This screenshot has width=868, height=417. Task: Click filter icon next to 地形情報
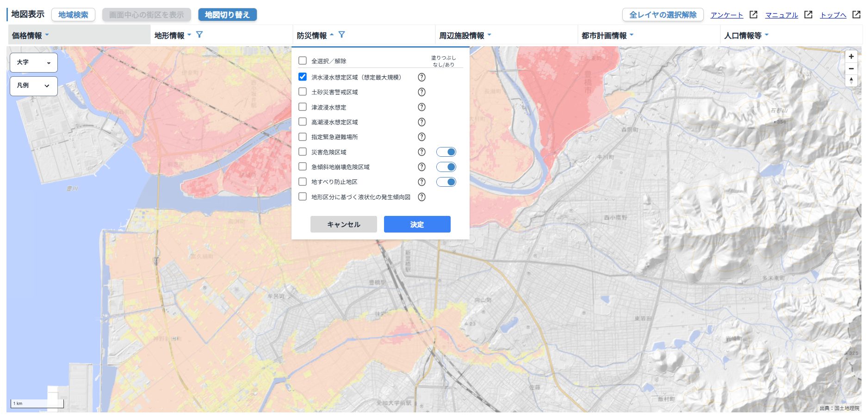pyautogui.click(x=199, y=35)
